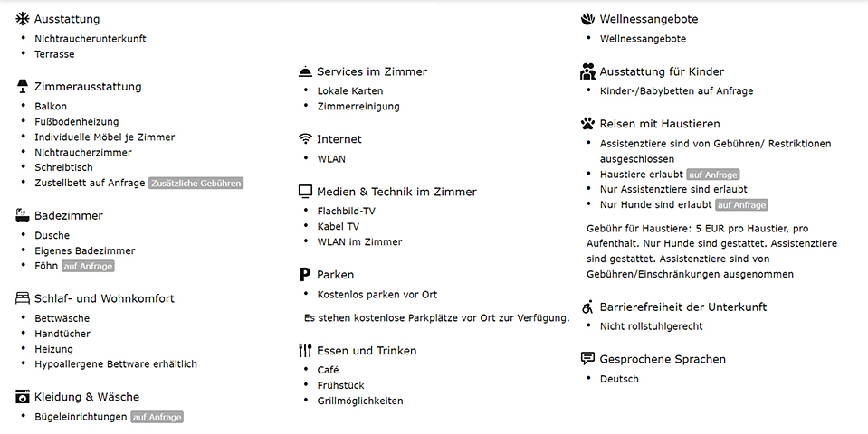Click the bed icon next to Schlaf- und Wohnkomfort
The width and height of the screenshot is (868, 434).
(23, 298)
